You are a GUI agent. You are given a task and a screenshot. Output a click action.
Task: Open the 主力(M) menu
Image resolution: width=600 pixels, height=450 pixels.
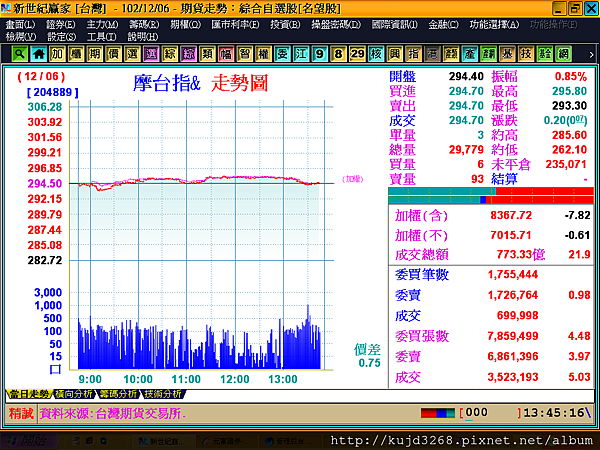click(102, 25)
